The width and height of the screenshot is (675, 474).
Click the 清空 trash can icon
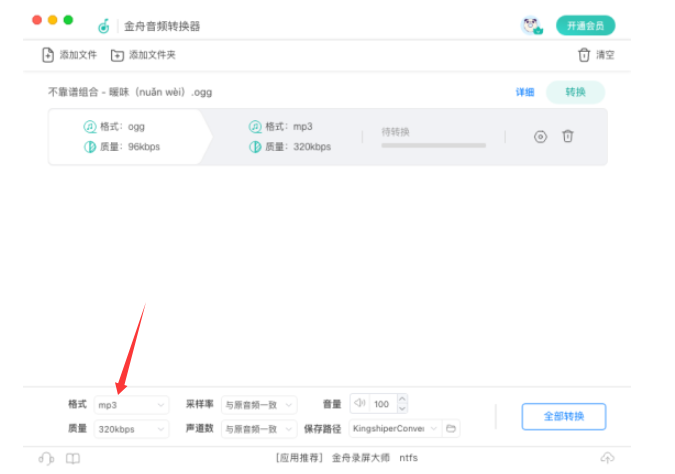coord(584,55)
